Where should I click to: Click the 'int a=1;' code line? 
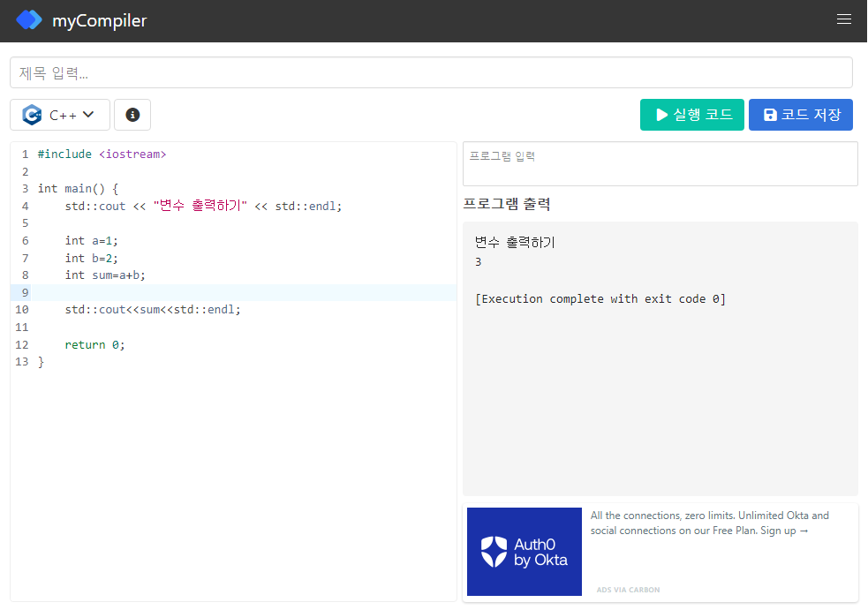91,241
